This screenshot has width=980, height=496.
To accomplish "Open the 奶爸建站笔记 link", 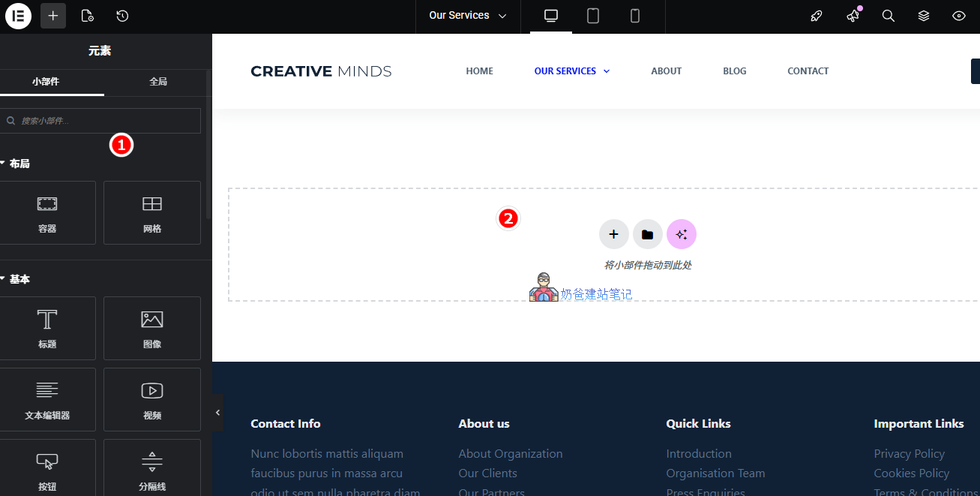I will 597,294.
